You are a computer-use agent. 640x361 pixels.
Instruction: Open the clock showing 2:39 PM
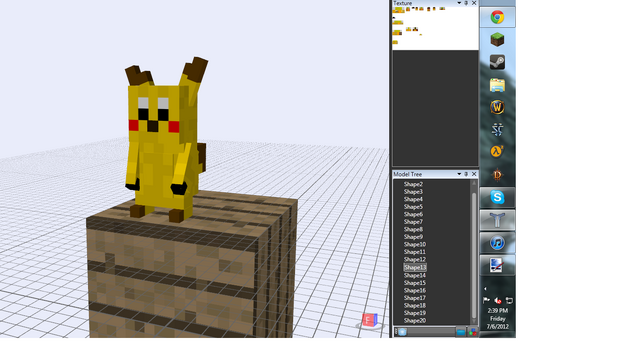(498, 319)
